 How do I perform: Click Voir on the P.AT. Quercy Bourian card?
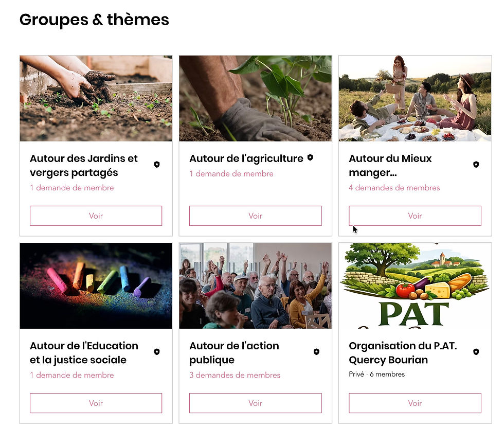415,403
